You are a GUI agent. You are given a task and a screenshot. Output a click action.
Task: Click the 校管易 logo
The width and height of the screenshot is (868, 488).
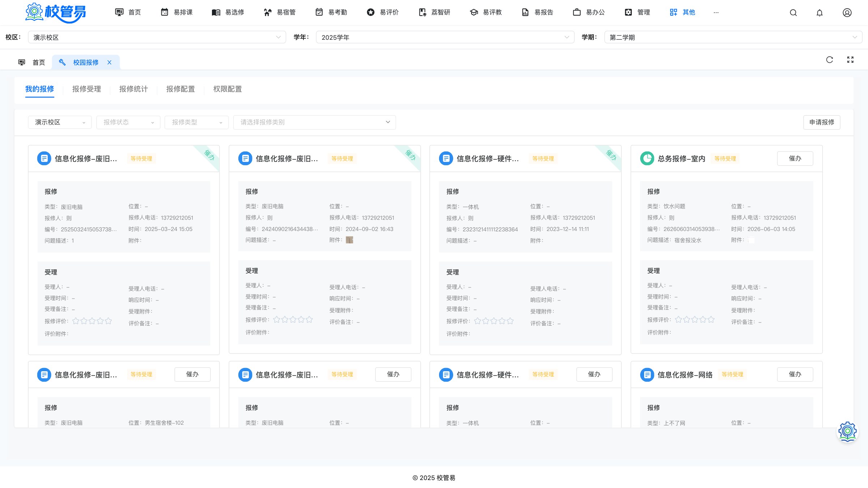(56, 13)
